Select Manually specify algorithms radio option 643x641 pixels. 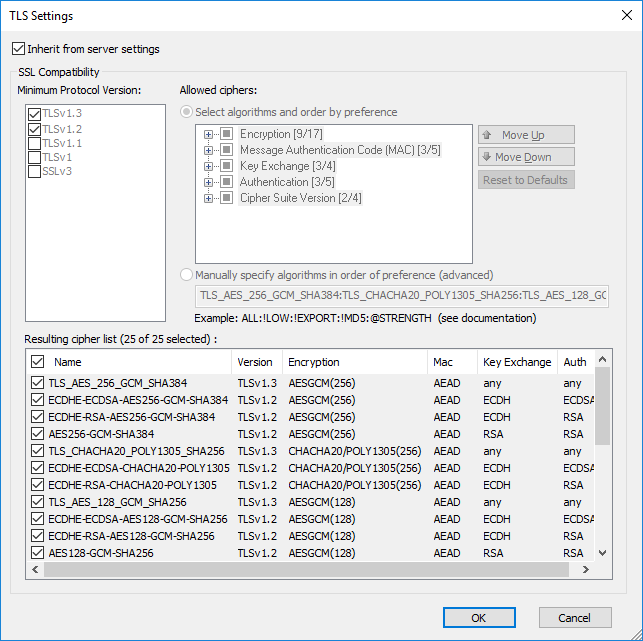pos(186,275)
